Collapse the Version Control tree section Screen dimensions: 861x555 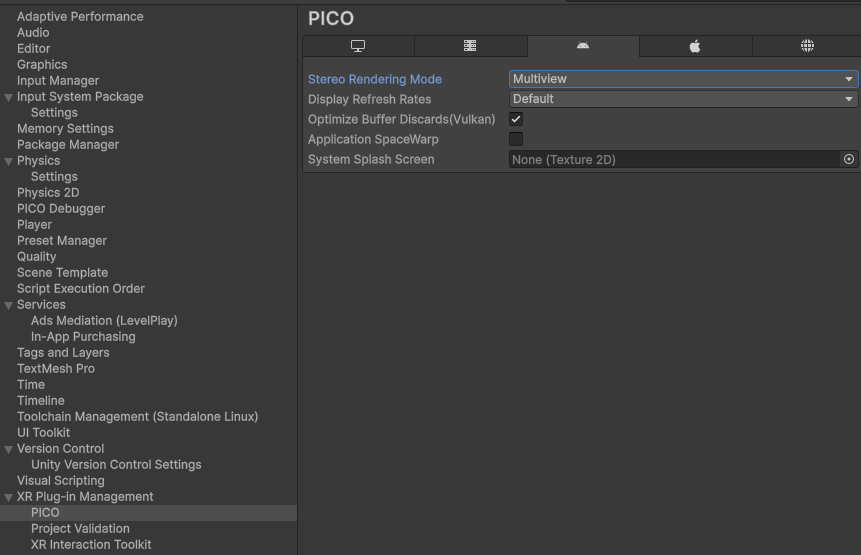[x=8, y=449]
